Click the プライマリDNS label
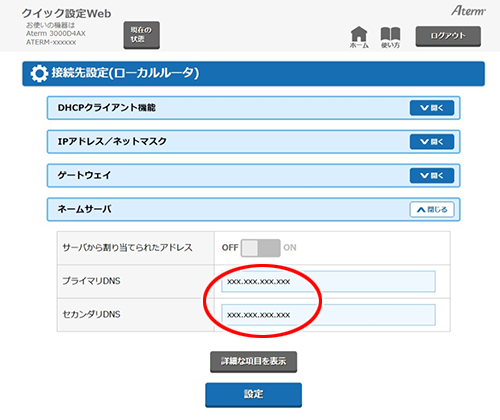The image size is (500, 420). click(91, 281)
